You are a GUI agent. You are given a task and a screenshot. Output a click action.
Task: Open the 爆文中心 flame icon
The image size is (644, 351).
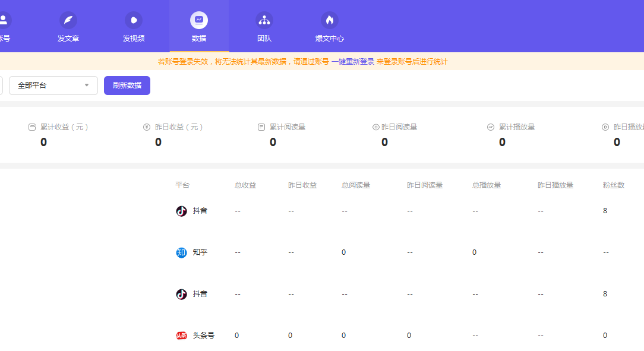[x=330, y=20]
